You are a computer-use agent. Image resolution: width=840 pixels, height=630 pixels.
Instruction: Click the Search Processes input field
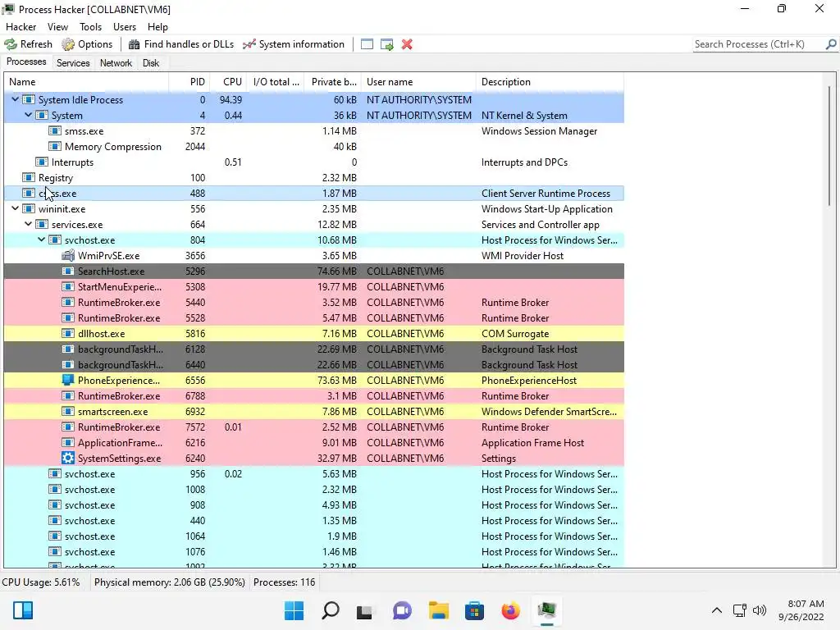[x=758, y=44]
